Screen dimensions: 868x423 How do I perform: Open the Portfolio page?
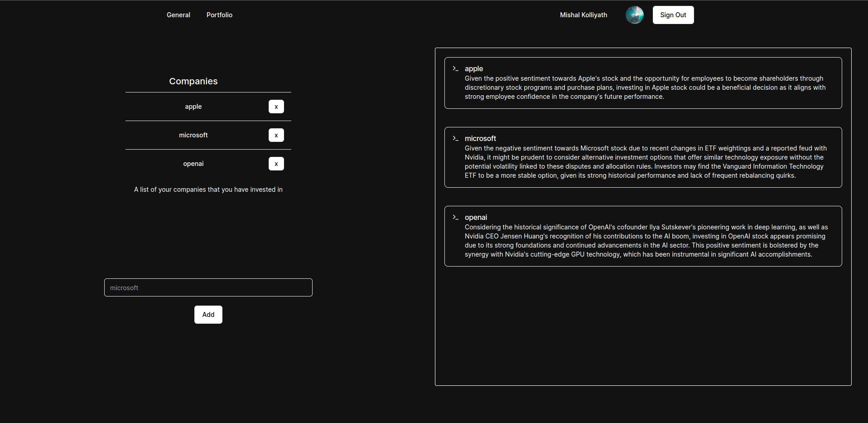click(219, 15)
